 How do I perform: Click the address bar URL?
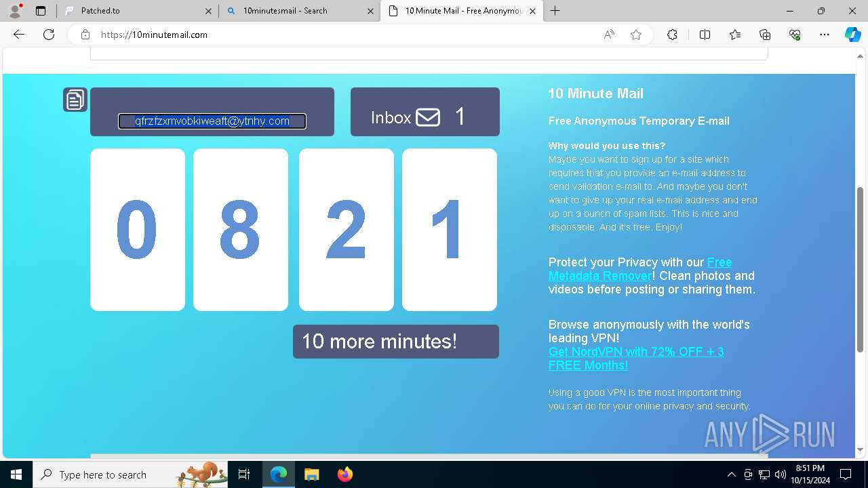(x=154, y=35)
